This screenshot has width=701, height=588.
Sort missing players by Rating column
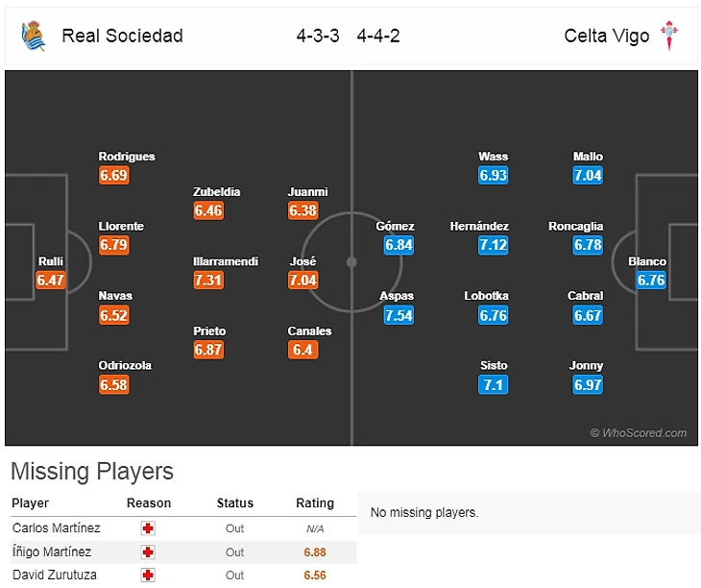pyautogui.click(x=315, y=503)
